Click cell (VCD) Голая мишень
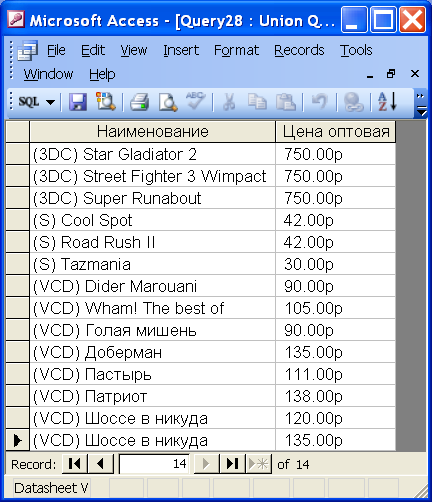 coord(153,330)
